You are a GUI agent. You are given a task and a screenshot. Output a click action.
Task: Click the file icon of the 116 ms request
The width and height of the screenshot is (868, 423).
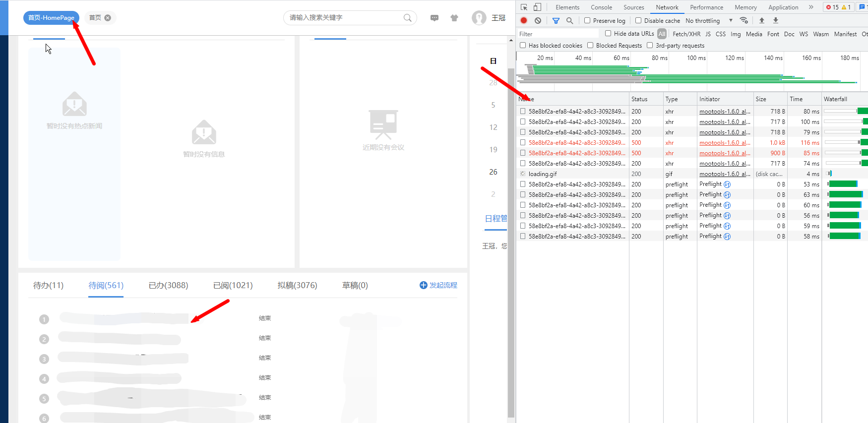tap(523, 143)
